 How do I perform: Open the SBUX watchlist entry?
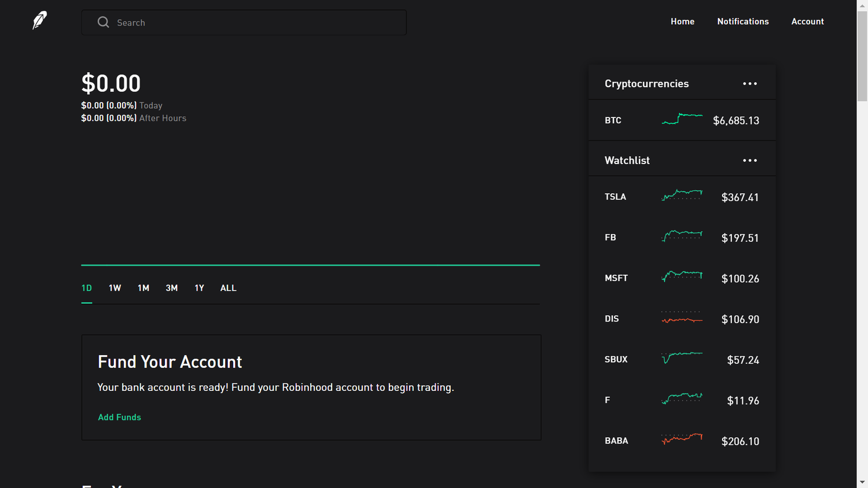click(x=682, y=360)
